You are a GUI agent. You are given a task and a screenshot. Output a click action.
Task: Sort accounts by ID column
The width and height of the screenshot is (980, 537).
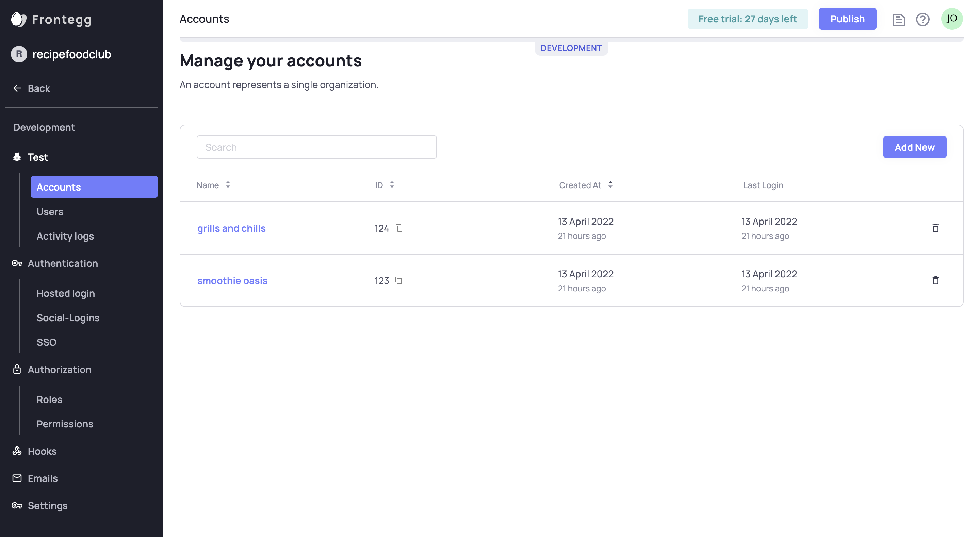click(391, 185)
